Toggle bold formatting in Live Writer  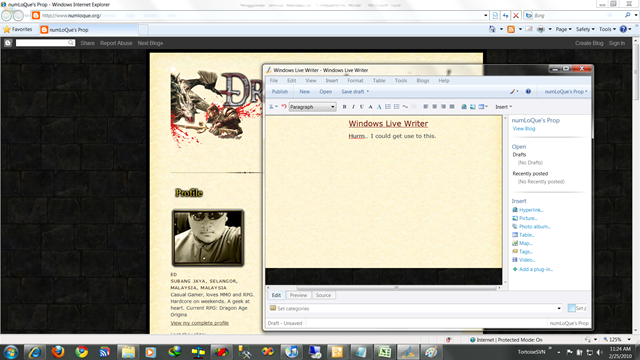[x=344, y=107]
